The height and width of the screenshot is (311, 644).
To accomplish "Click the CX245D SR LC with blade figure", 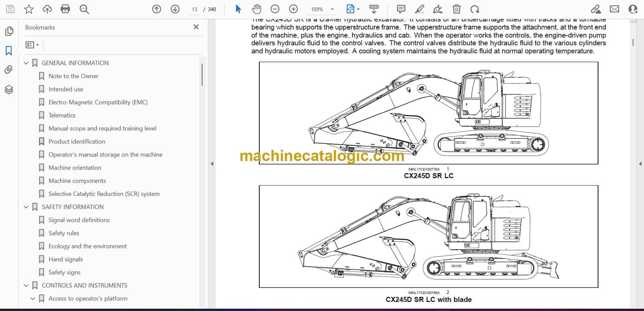I will click(428, 236).
